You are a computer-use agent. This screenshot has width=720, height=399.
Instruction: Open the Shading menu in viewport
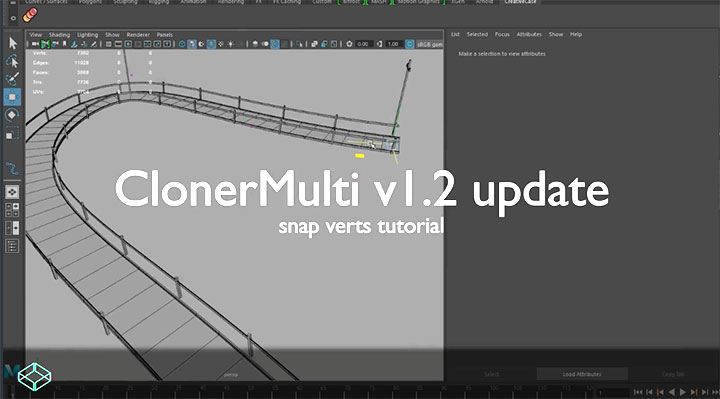59,35
